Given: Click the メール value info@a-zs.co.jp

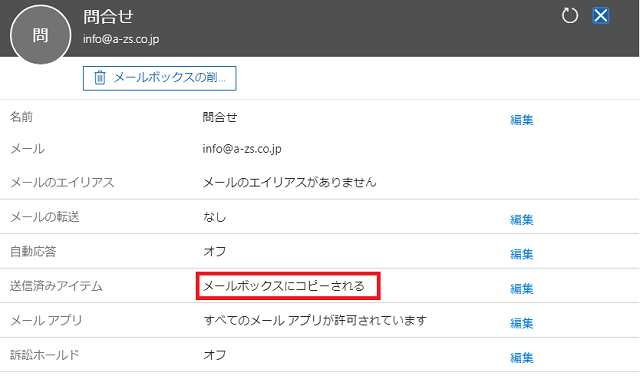Looking at the screenshot, I should click(242, 149).
